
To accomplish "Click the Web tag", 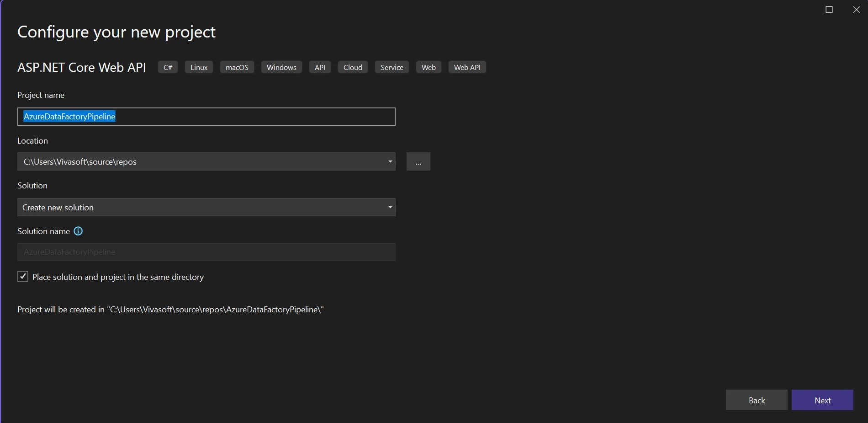I will 429,67.
